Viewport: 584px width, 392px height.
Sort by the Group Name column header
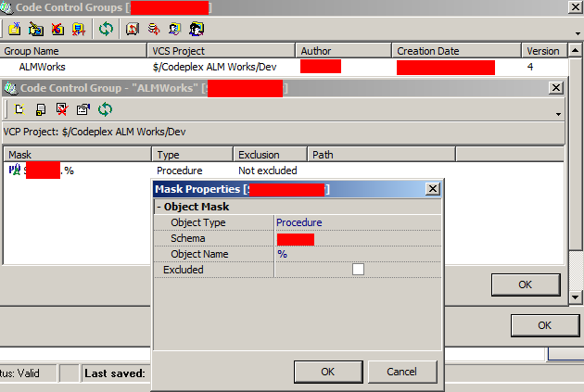(x=72, y=51)
